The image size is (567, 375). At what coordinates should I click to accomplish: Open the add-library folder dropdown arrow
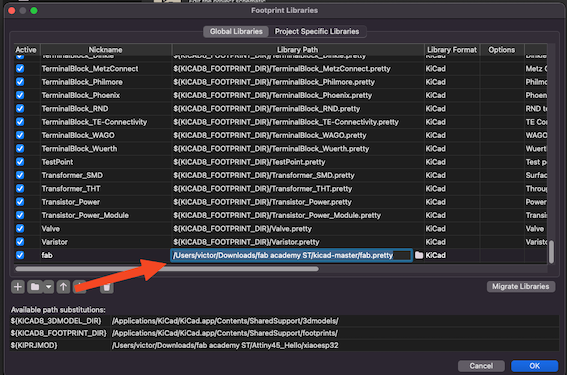pyautogui.click(x=48, y=287)
